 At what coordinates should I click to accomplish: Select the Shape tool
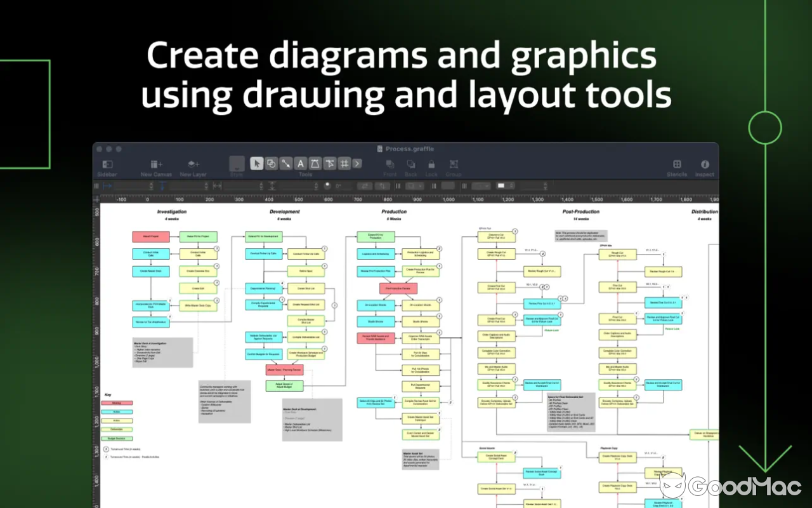(272, 163)
